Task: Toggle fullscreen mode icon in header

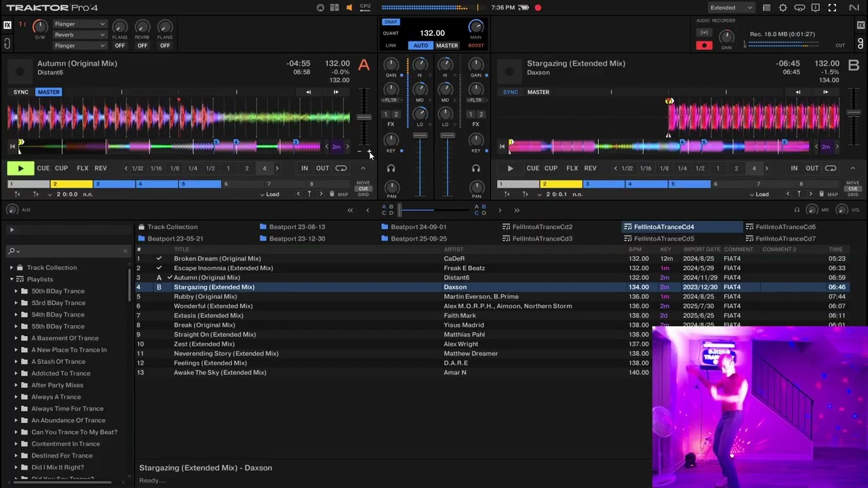Action: [832, 7]
